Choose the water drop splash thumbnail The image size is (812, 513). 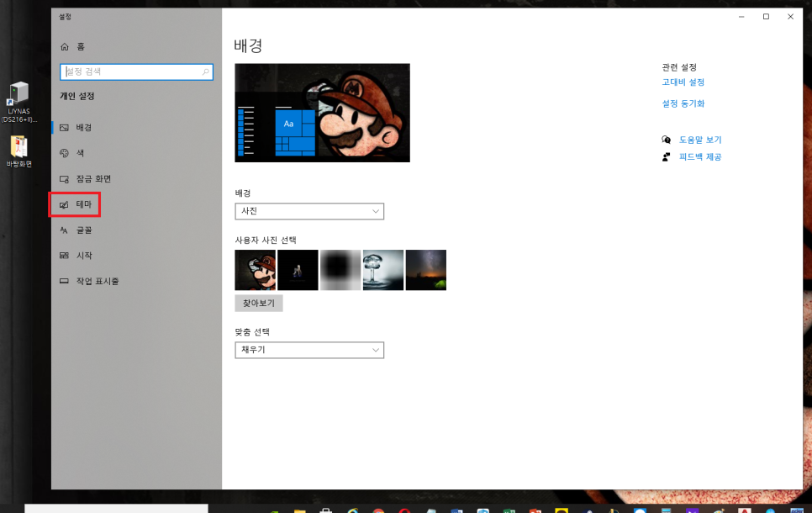[383, 270]
